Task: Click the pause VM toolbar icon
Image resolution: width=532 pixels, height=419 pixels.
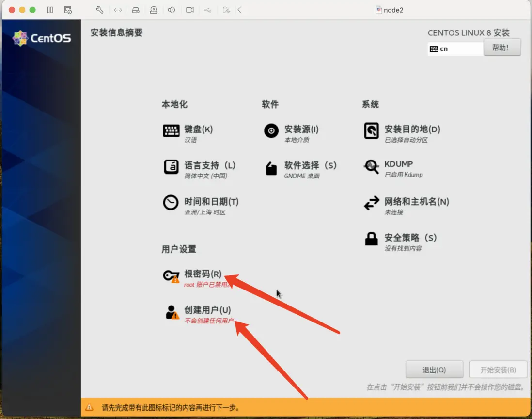Action: point(50,10)
